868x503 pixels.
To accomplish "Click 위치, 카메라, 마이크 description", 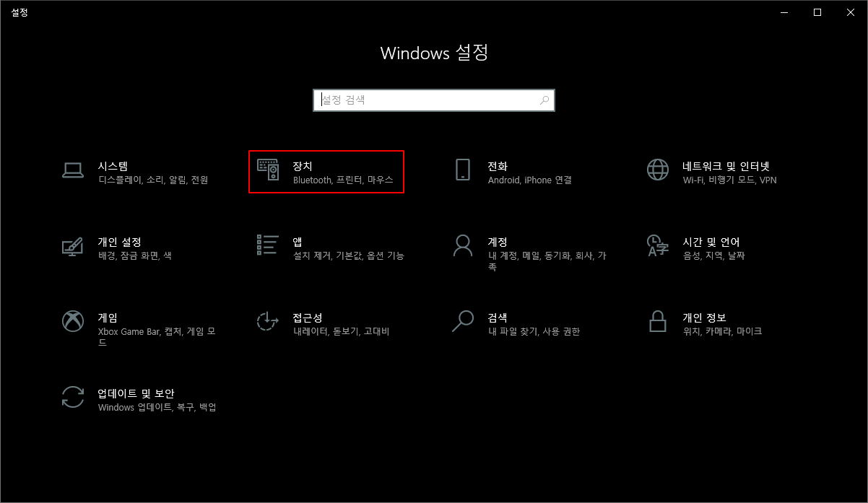I will [x=722, y=332].
